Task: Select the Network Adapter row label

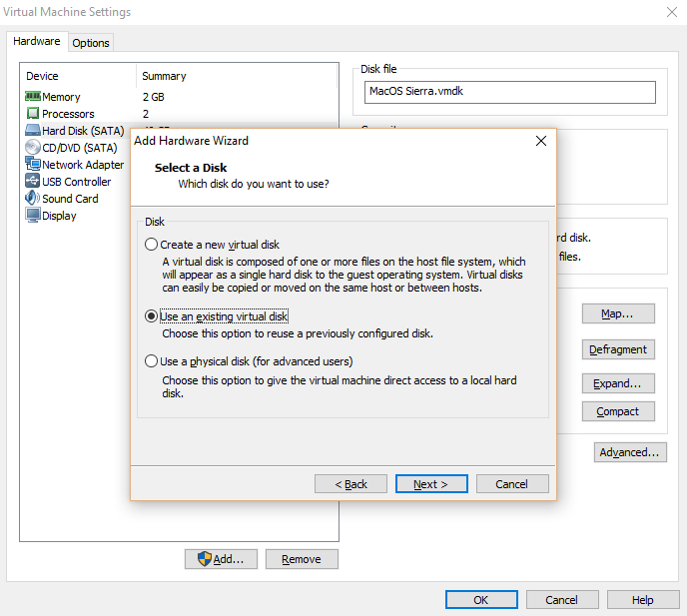Action: pos(83,165)
